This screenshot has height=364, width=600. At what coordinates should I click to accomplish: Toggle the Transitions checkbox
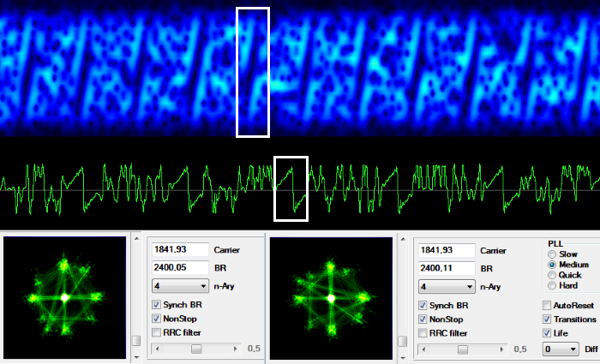(547, 319)
